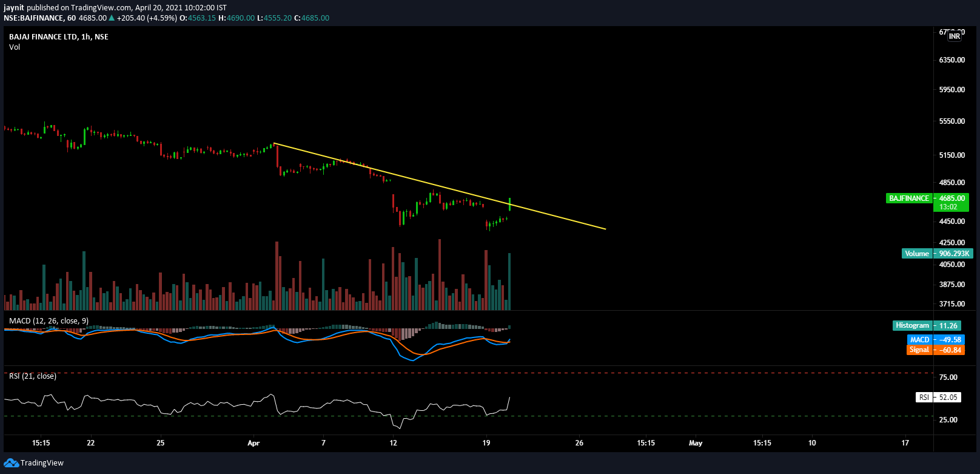Click the 7 date label on time axis
The width and height of the screenshot is (980, 474).
coord(323,443)
